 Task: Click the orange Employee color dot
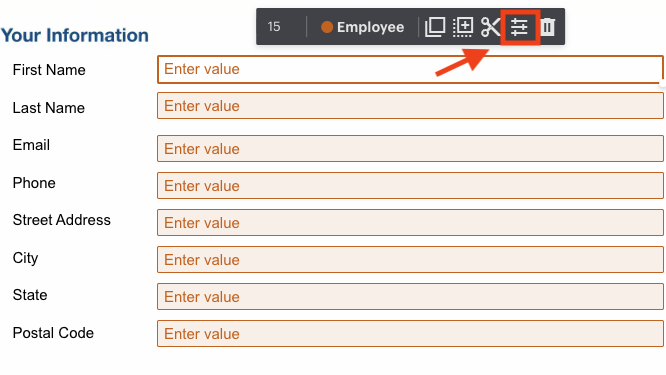[x=327, y=27]
